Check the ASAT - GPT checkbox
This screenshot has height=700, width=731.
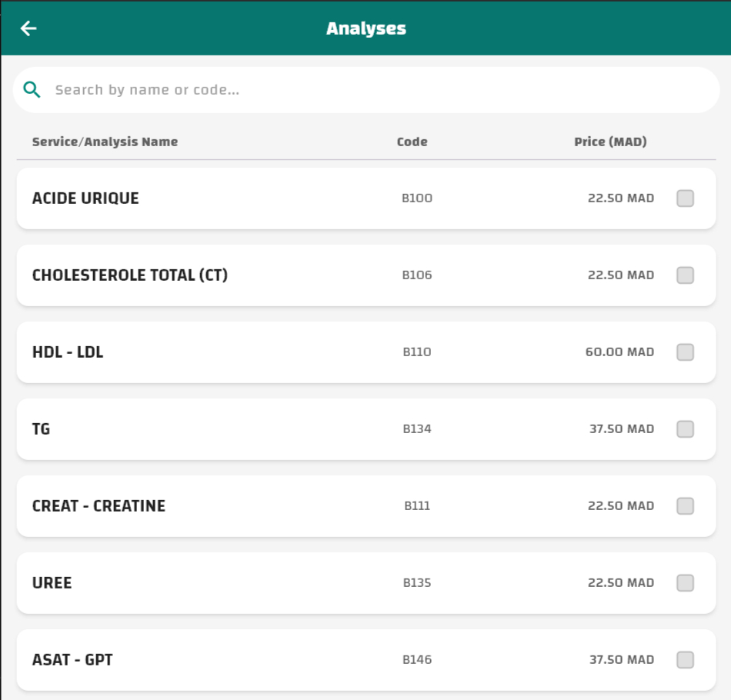(685, 660)
